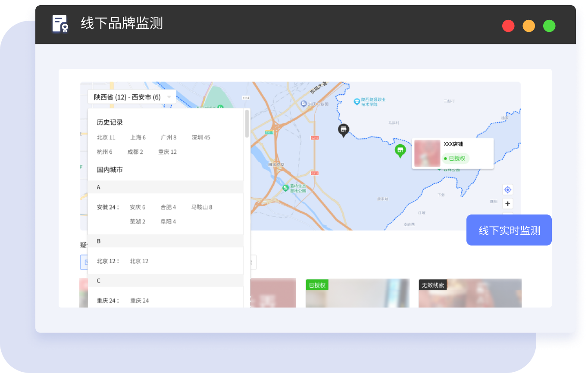Click the yellow window minimize dot
This screenshot has height=373, width=588.
[x=529, y=26]
